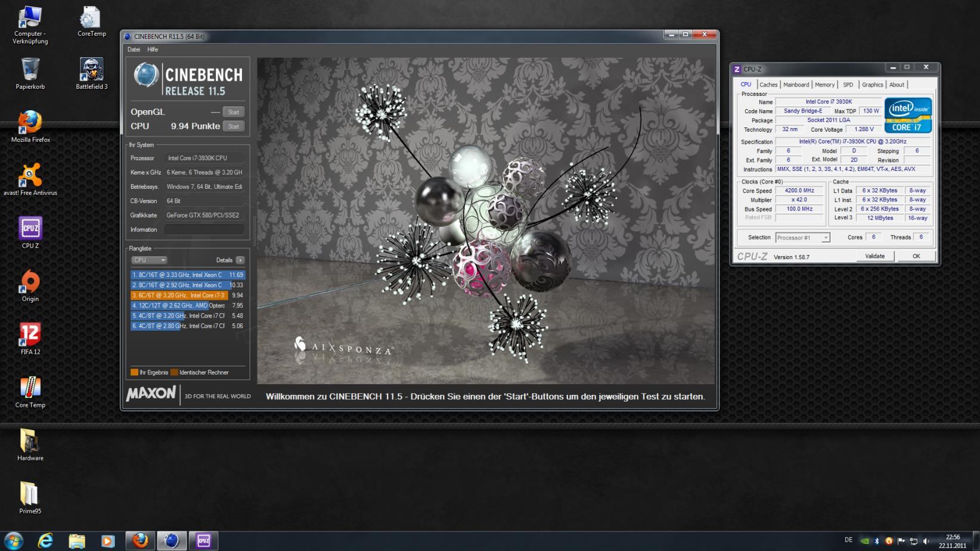Open Windows Media Player from taskbar
This screenshot has width=980, height=551.
pos(108,541)
